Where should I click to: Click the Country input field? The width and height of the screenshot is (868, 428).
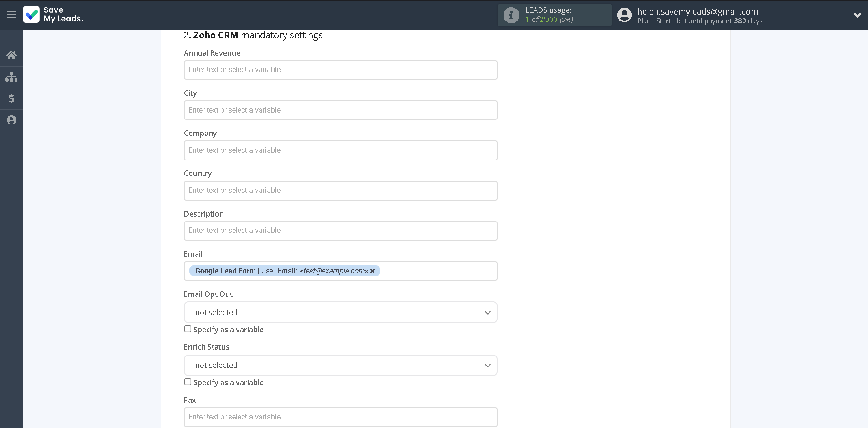[340, 191]
